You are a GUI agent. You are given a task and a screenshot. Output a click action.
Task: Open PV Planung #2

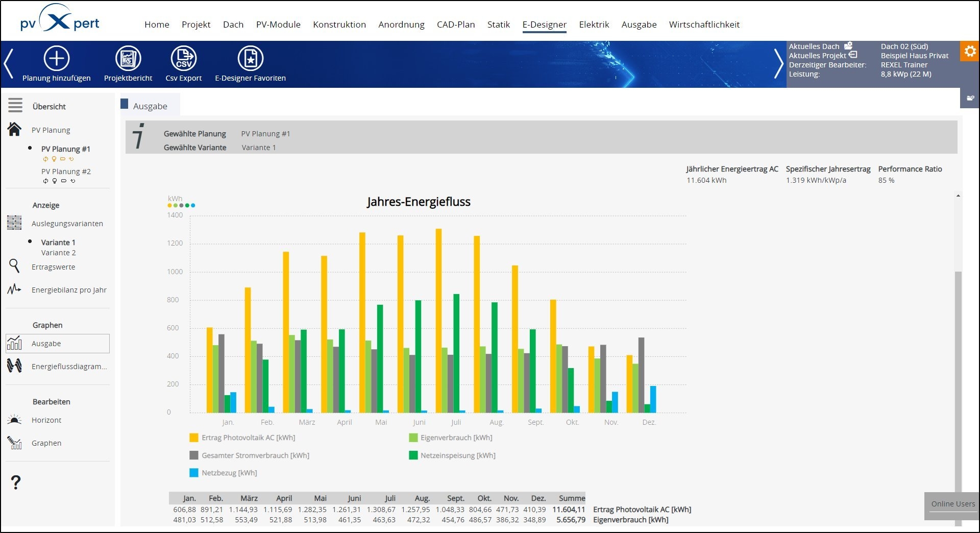[66, 172]
